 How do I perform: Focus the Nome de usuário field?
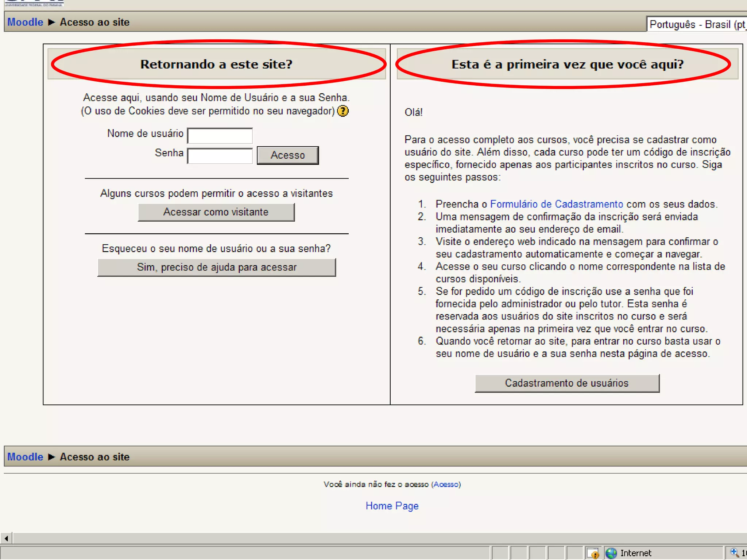pos(220,136)
